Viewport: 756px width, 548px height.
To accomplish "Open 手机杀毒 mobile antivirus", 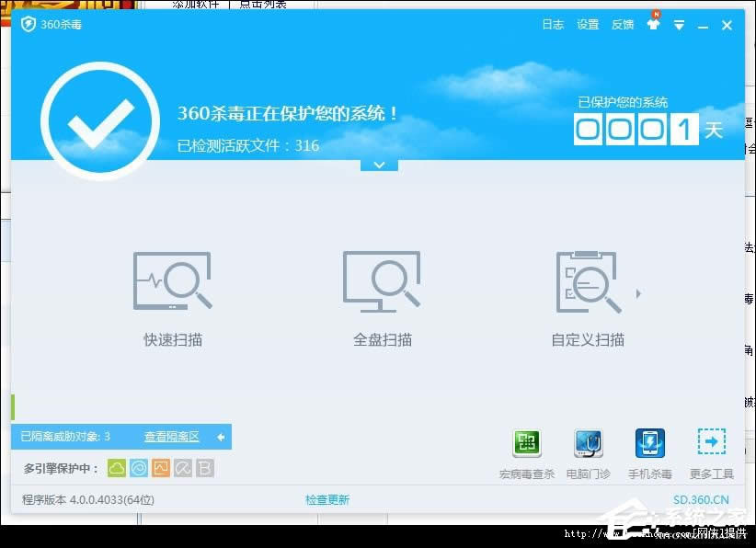I will point(650,442).
